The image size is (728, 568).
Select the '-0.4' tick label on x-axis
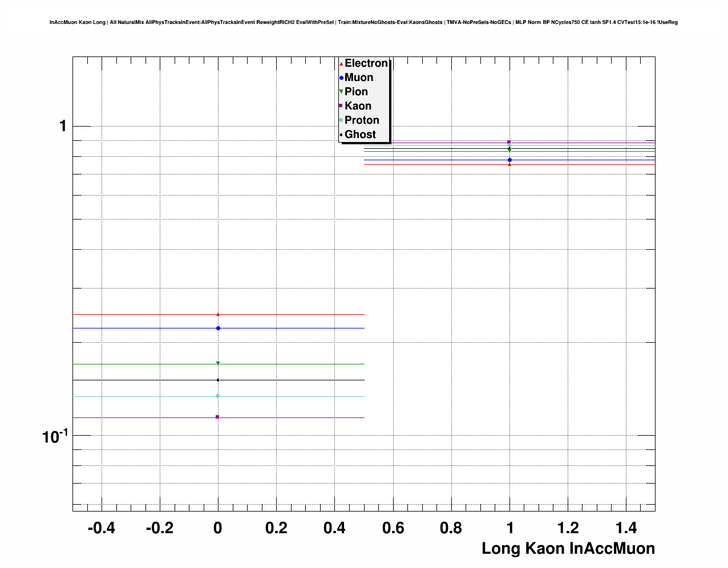tap(101, 528)
